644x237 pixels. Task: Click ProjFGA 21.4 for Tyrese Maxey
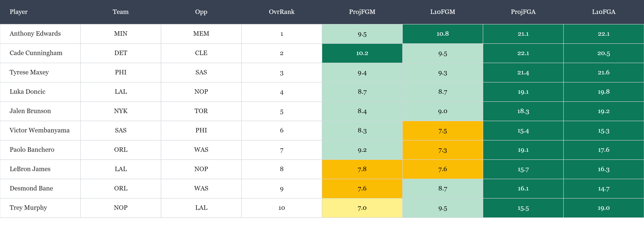pos(523,72)
